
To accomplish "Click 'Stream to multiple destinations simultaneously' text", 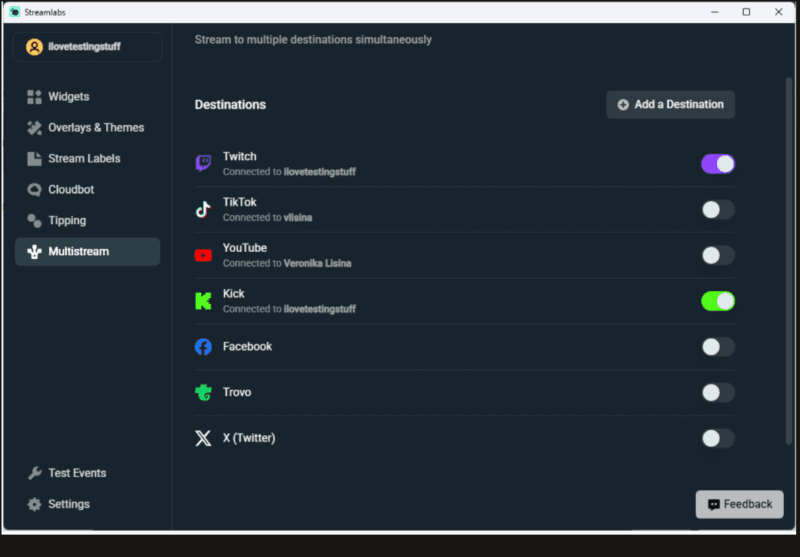I will pos(313,40).
